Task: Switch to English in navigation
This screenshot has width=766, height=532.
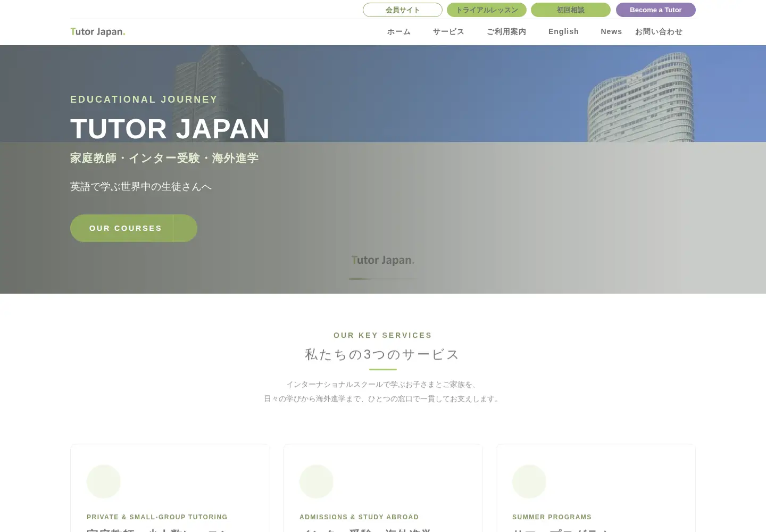Action: [563, 32]
